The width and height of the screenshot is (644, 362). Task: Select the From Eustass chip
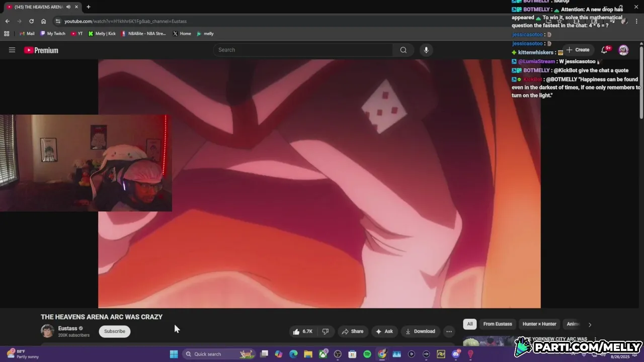pos(498,324)
